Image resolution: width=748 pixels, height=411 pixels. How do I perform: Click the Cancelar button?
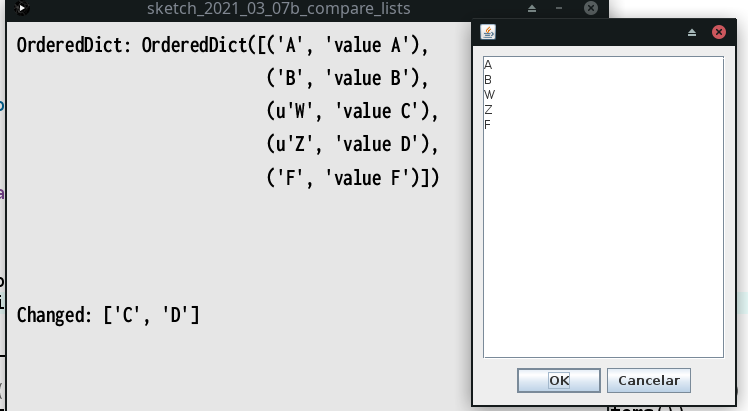tap(648, 381)
